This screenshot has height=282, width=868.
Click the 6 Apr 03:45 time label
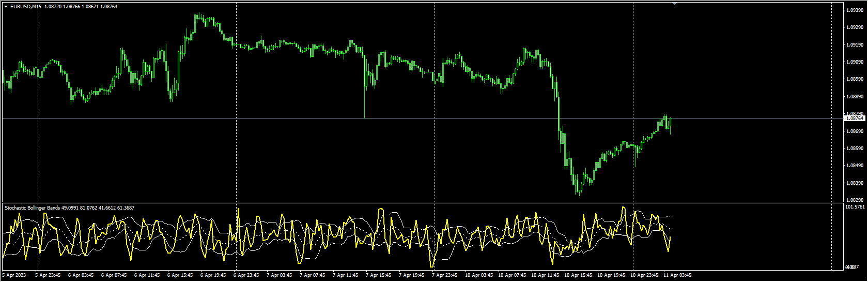pos(81,275)
